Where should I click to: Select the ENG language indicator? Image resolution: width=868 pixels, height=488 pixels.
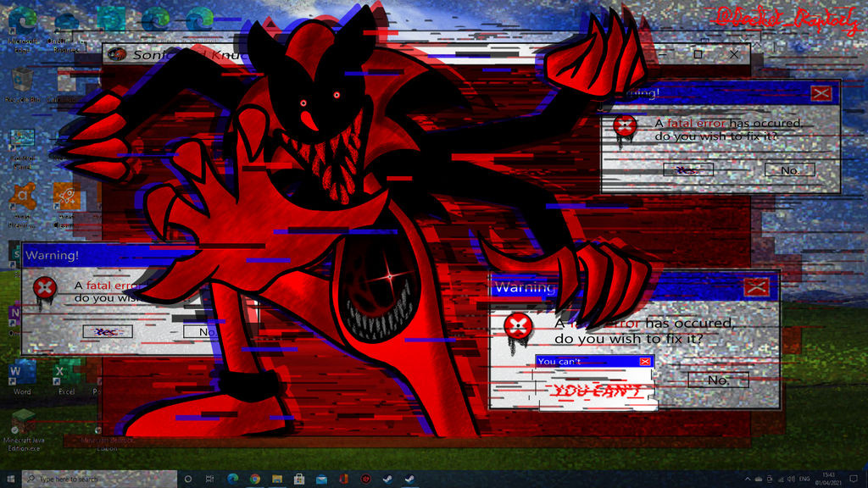point(804,477)
